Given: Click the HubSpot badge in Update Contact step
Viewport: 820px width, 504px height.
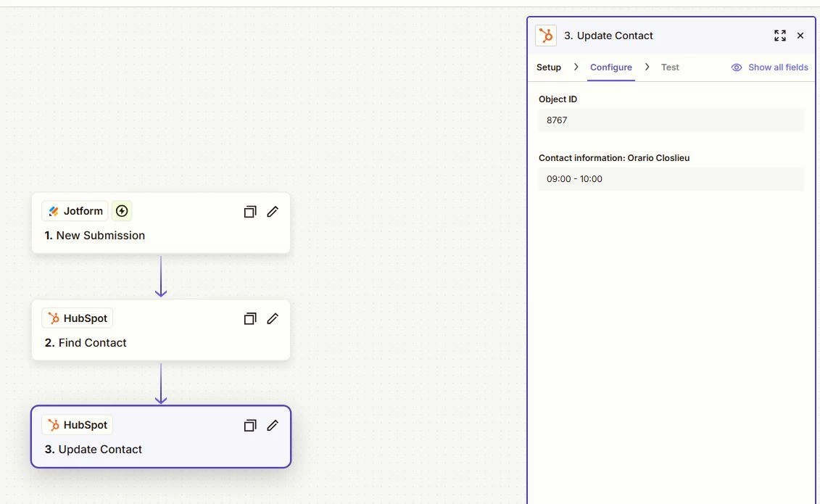Looking at the screenshot, I should [x=78, y=425].
